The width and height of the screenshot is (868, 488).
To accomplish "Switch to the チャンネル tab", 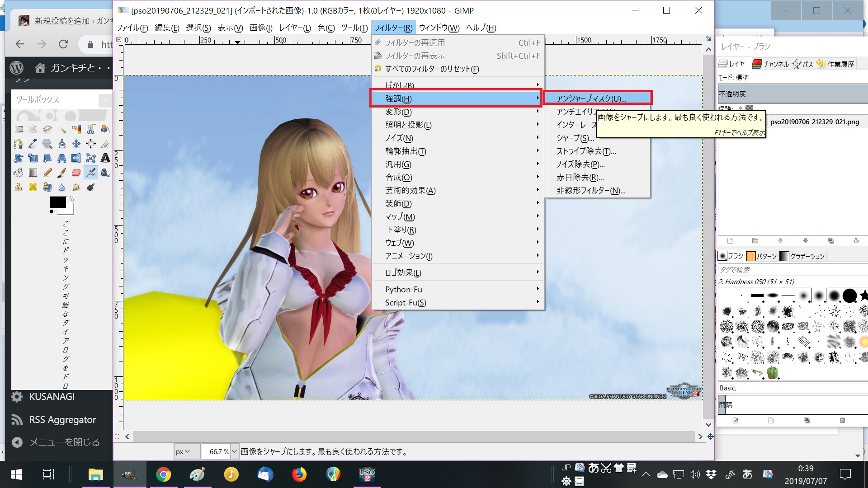I will point(771,64).
